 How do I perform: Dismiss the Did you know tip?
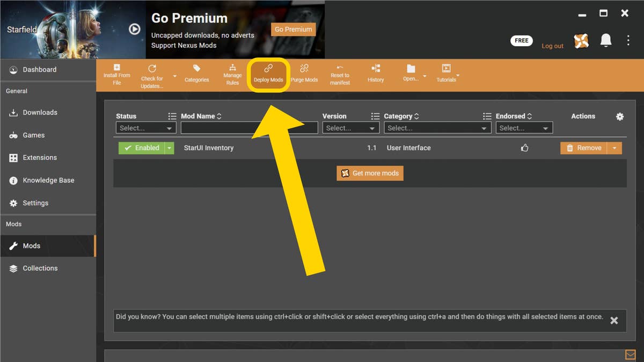pos(614,320)
